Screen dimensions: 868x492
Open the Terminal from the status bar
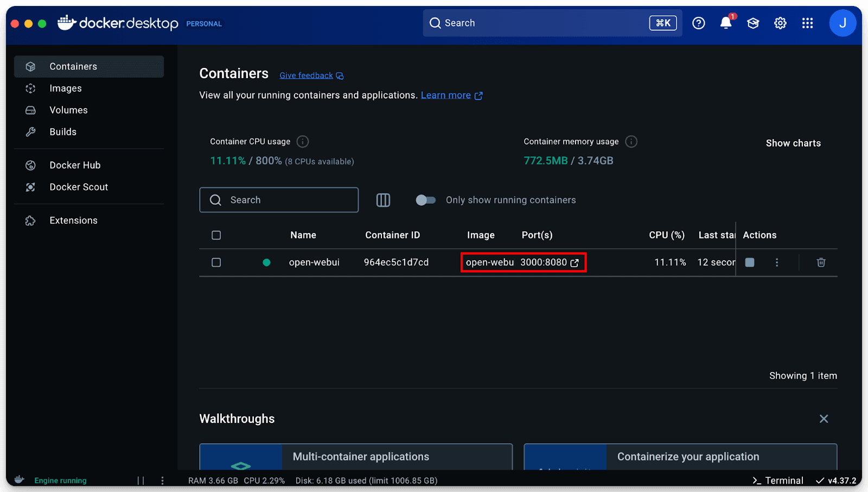point(777,480)
